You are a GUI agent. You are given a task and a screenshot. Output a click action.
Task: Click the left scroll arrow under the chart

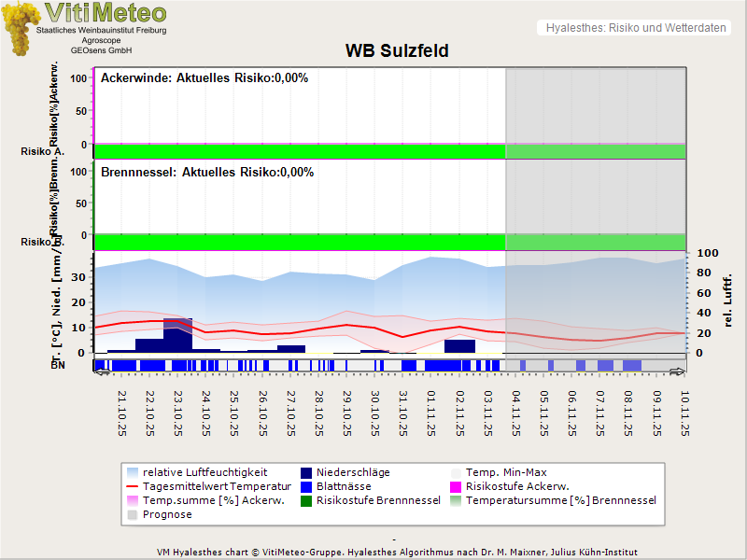click(x=102, y=371)
